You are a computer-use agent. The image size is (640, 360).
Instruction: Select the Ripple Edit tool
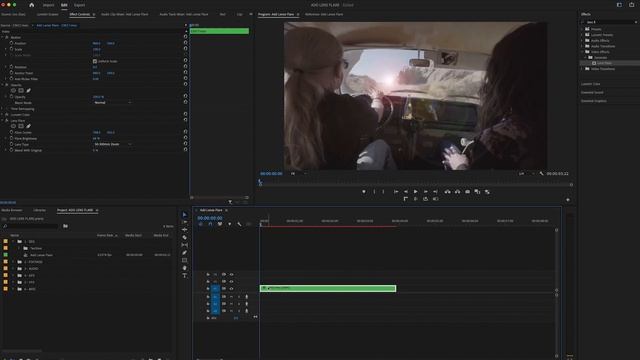tap(184, 230)
